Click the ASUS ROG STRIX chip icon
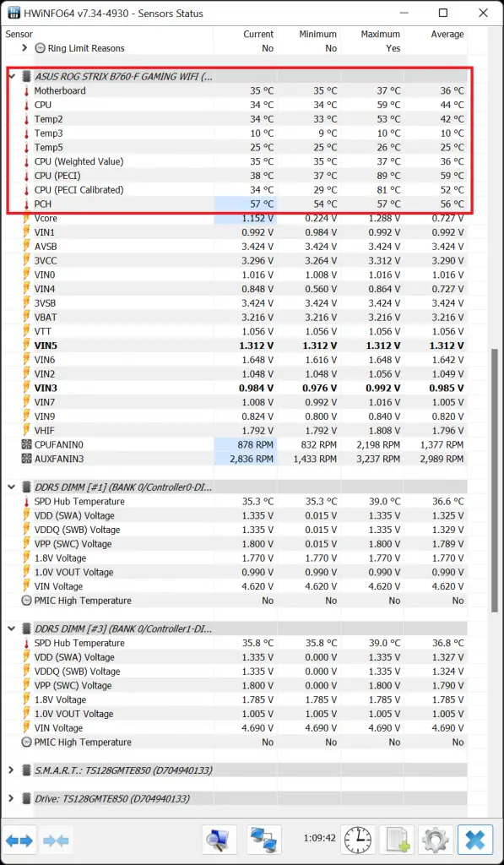504x865 pixels. tap(26, 77)
